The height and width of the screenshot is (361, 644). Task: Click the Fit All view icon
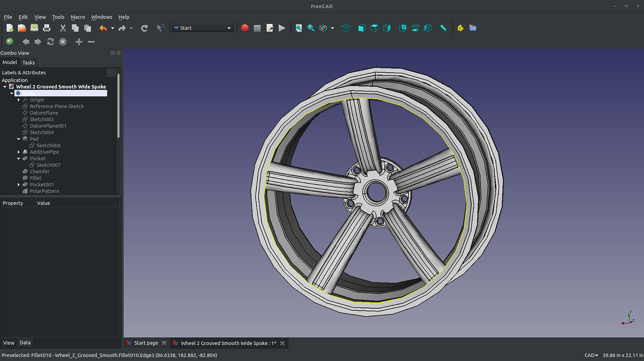[x=299, y=28]
